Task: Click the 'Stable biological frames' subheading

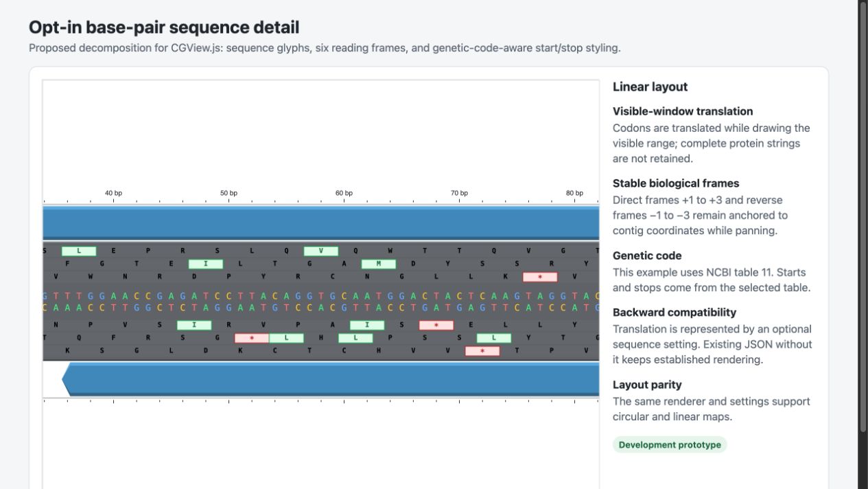Action: pos(676,183)
